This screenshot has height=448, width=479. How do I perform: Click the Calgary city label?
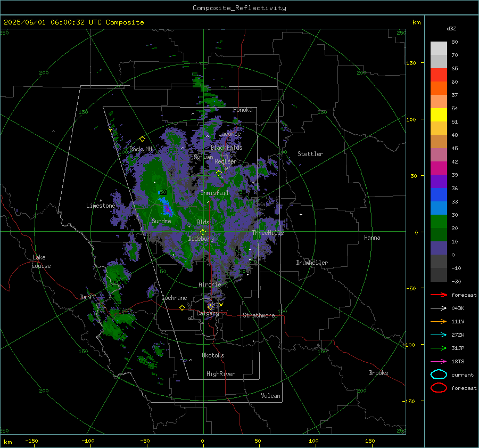point(208,313)
